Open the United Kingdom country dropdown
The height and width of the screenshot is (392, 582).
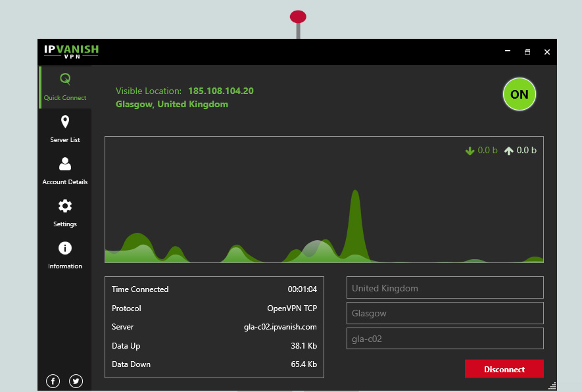(445, 287)
